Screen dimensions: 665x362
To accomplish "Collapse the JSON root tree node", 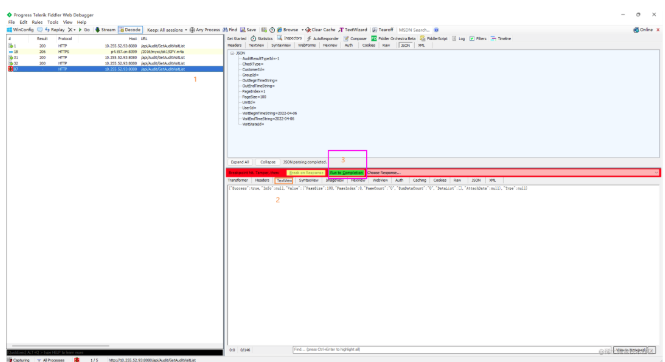I will click(x=232, y=53).
